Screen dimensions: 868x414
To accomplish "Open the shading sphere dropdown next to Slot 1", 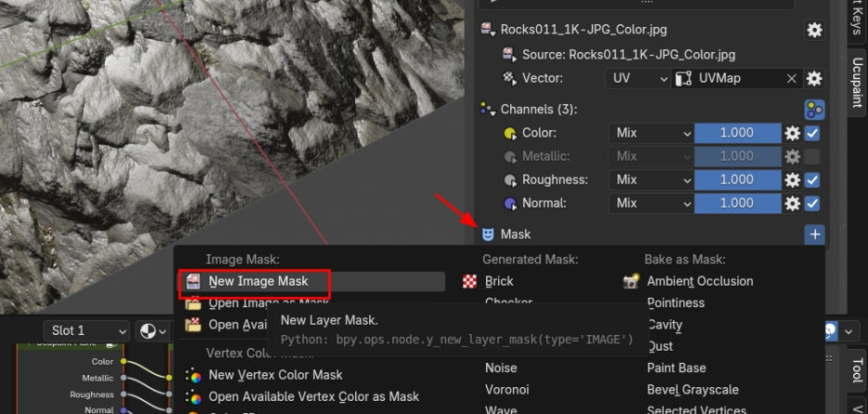I will coord(153,331).
